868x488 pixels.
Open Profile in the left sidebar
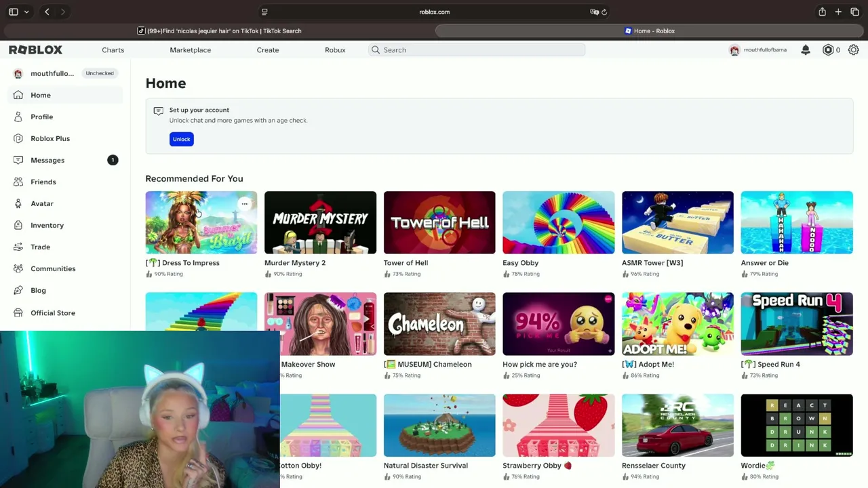pyautogui.click(x=65, y=117)
